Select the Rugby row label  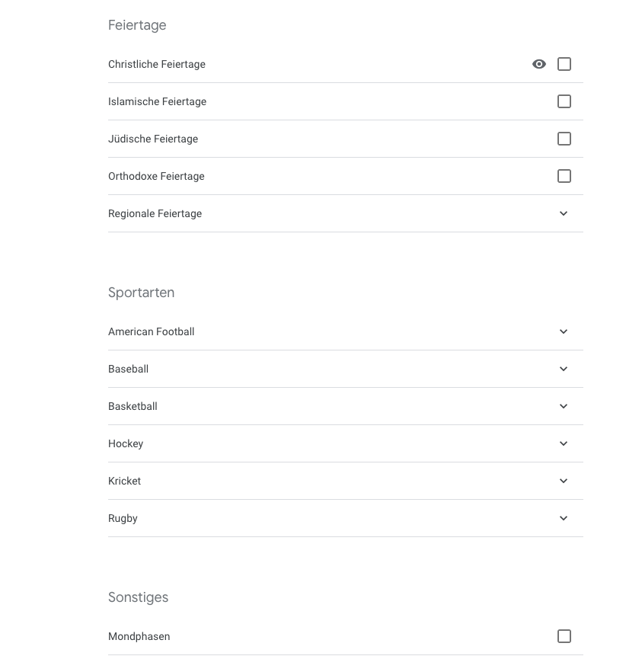coord(123,519)
